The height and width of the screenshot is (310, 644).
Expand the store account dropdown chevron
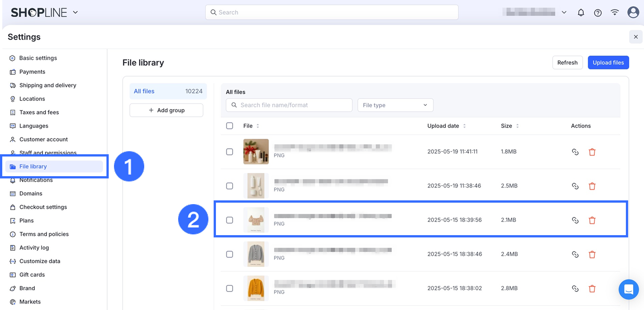point(564,12)
